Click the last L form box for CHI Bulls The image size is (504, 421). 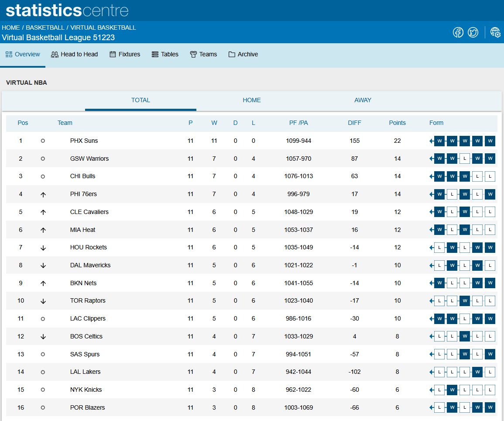pyautogui.click(x=490, y=176)
